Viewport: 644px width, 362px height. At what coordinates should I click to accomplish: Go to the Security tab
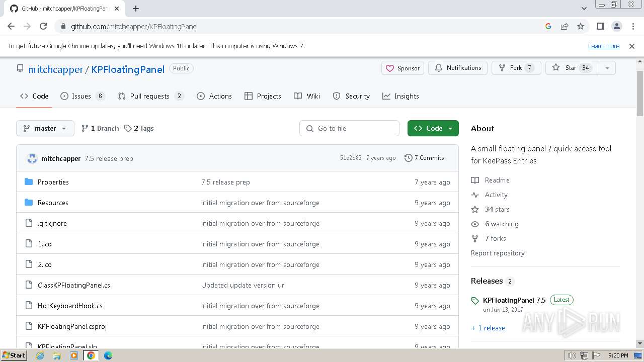click(x=351, y=96)
